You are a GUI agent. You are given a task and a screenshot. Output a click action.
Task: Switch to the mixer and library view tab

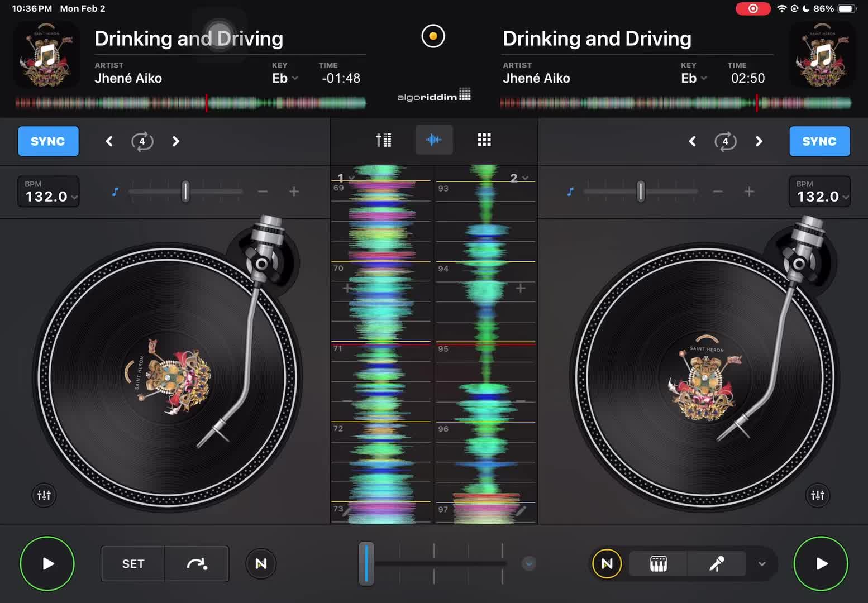[383, 140]
